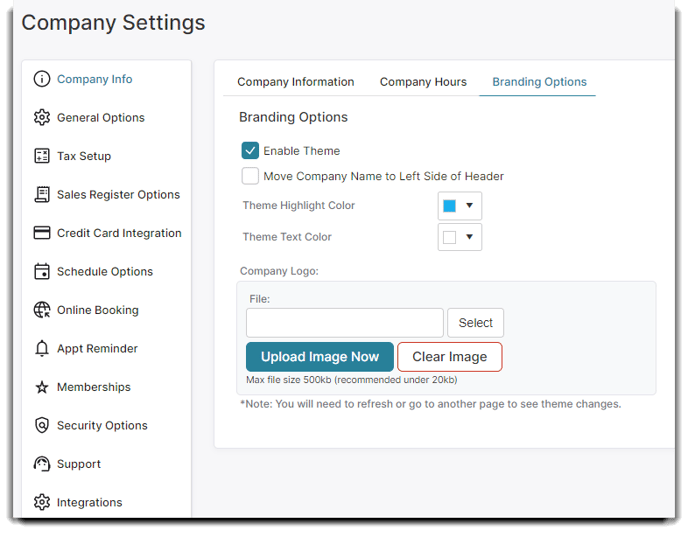Click the company logo File input field
Screen dimensions: 688x544
click(345, 322)
